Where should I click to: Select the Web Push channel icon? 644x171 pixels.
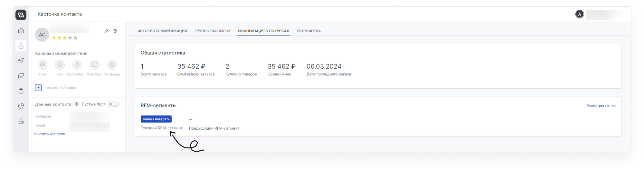tap(95, 65)
